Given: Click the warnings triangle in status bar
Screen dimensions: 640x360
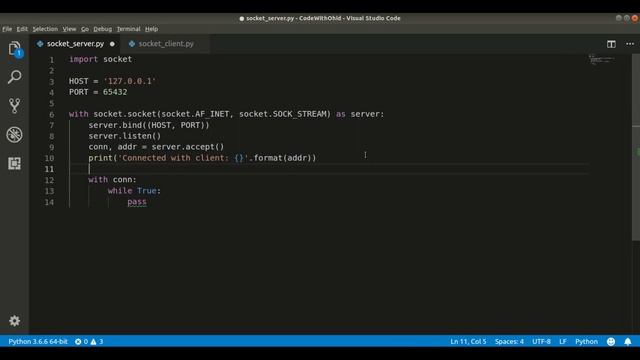Looking at the screenshot, I should pos(93,342).
